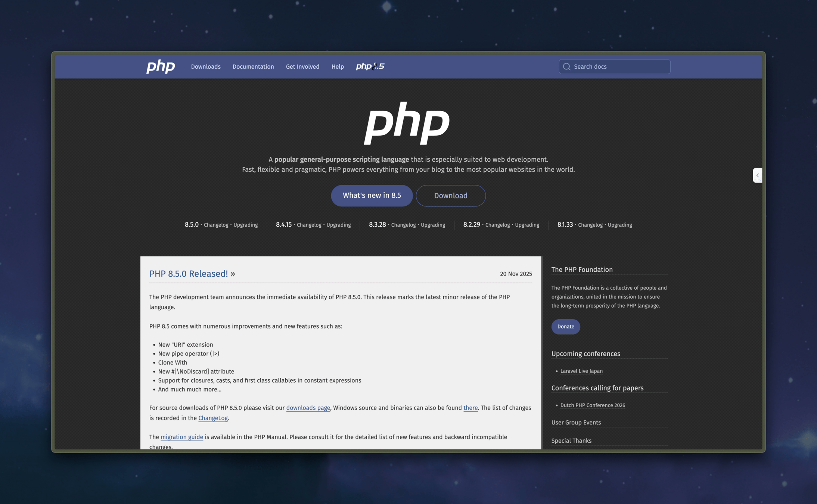Open Changelog for version 8.5.0
This screenshot has width=817, height=504.
(216, 225)
